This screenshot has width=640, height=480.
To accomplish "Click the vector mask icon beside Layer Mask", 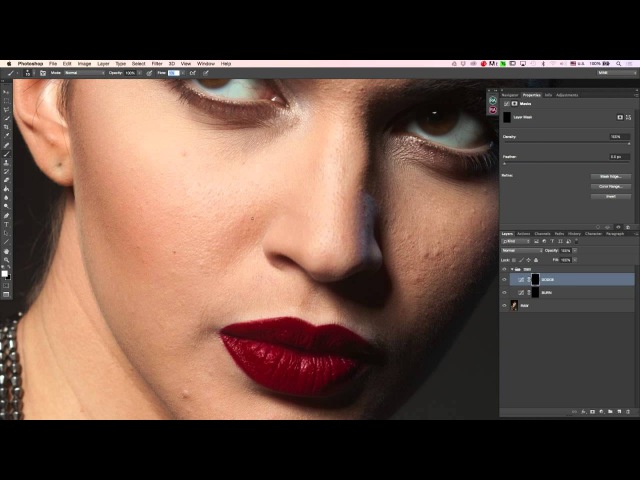I will point(628,117).
